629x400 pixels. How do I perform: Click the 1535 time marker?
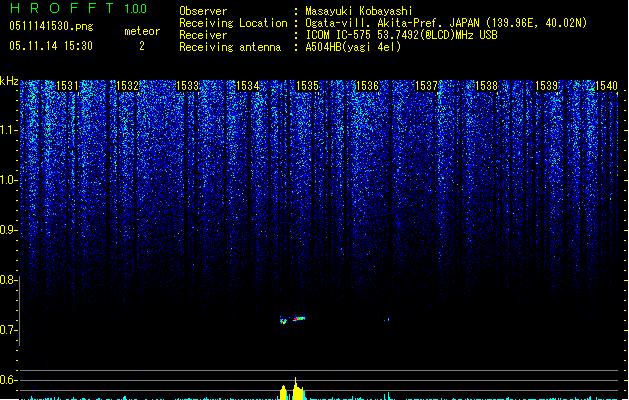(307, 86)
